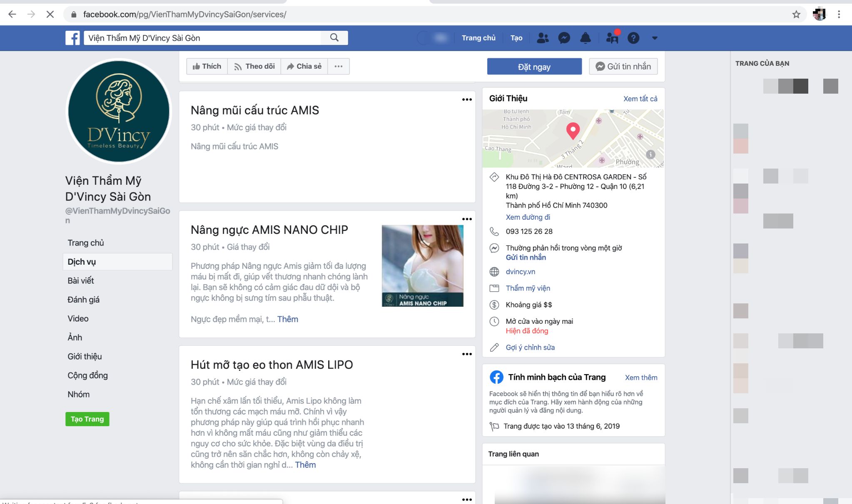Open Friend requests icon

coord(543,38)
